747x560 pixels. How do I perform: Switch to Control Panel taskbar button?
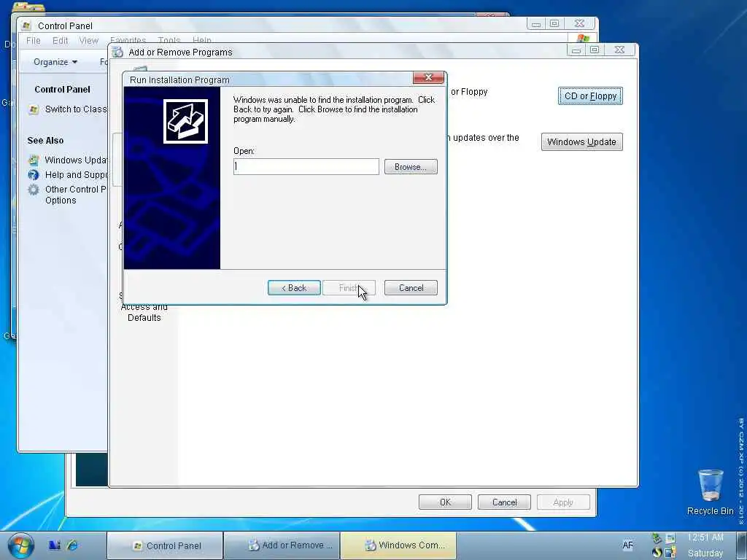pyautogui.click(x=166, y=545)
